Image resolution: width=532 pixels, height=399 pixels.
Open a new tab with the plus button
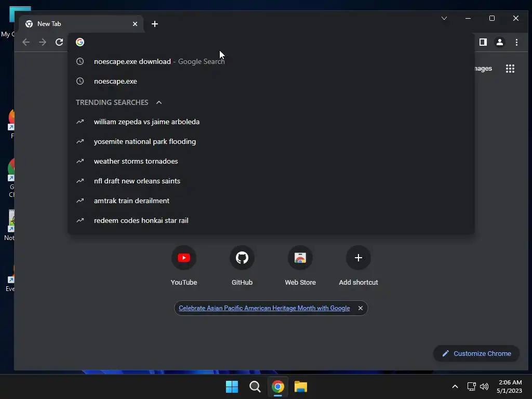point(155,24)
